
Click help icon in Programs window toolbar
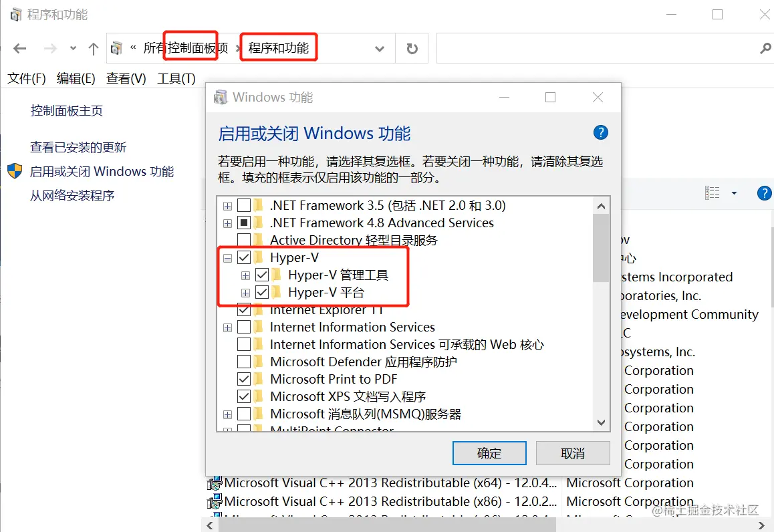click(765, 193)
